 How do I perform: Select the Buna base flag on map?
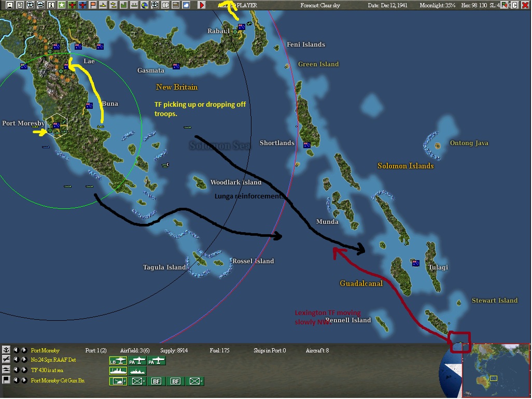[x=89, y=105]
